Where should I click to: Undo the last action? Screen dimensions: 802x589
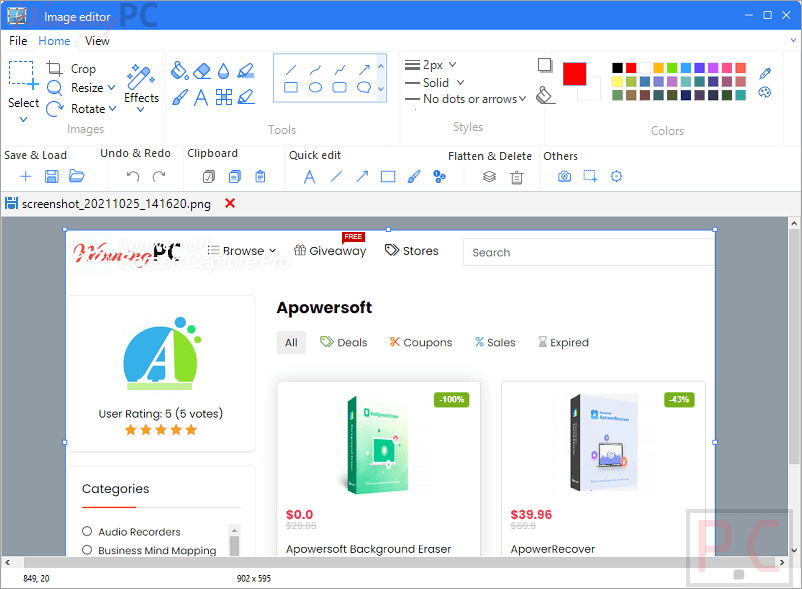tap(133, 176)
